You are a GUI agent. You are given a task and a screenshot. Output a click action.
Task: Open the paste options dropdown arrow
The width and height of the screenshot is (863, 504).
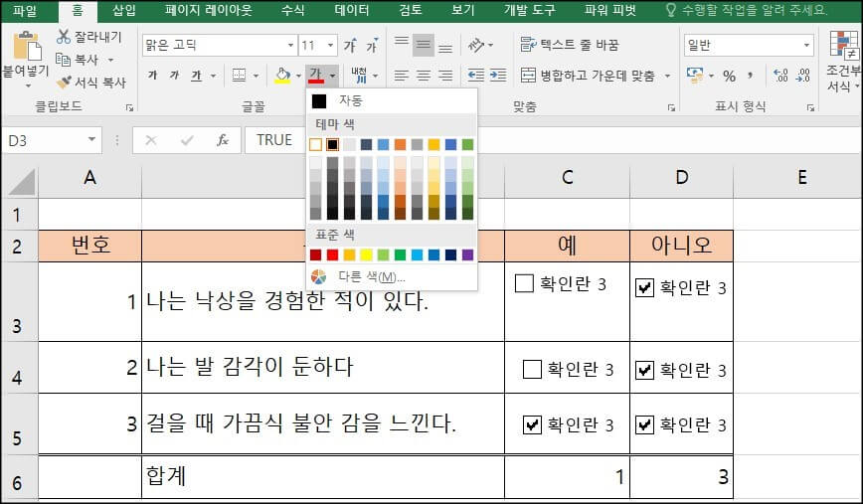point(28,85)
